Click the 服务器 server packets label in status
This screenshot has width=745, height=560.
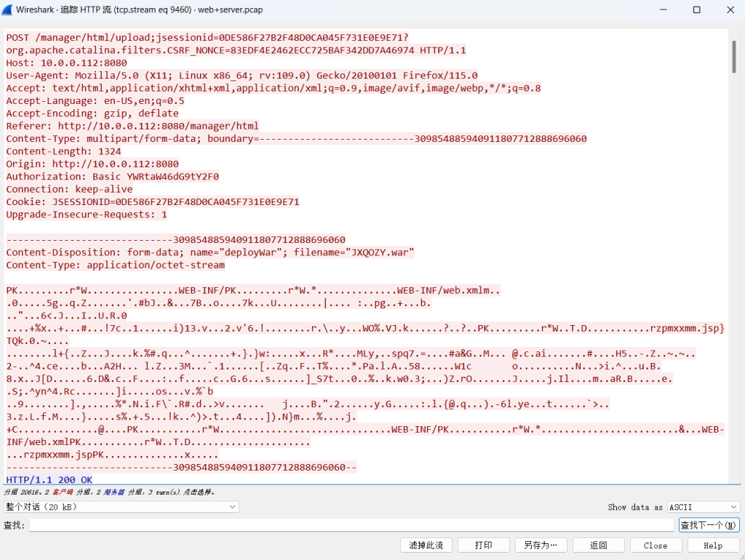(114, 492)
